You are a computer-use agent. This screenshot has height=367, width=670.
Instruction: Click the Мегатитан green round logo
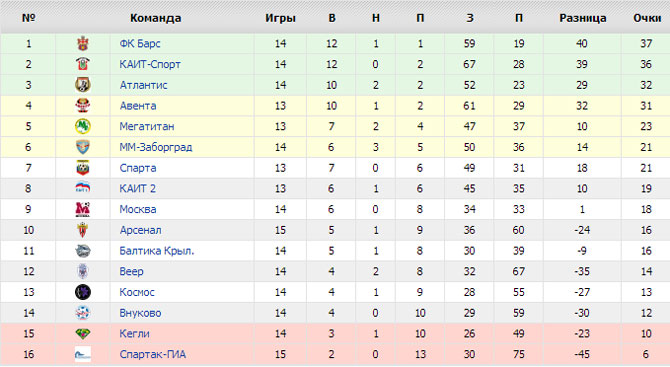click(83, 126)
